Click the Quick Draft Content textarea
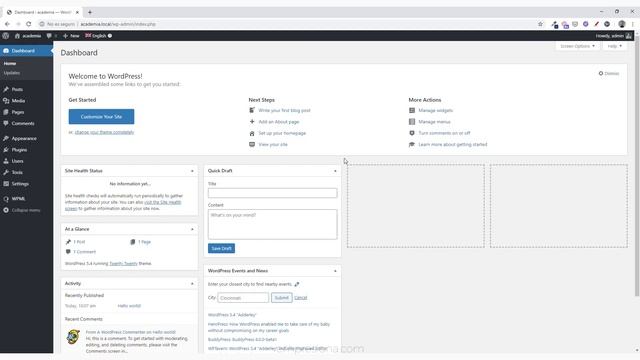 272,224
